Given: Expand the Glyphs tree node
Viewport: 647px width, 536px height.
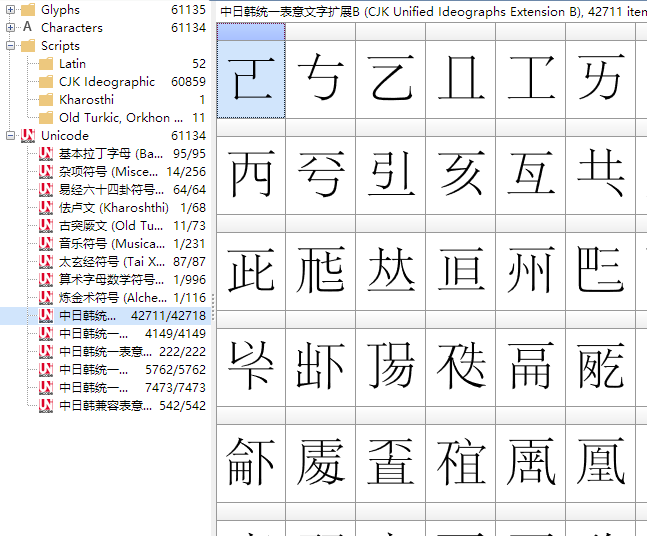Looking at the screenshot, I should [x=11, y=10].
